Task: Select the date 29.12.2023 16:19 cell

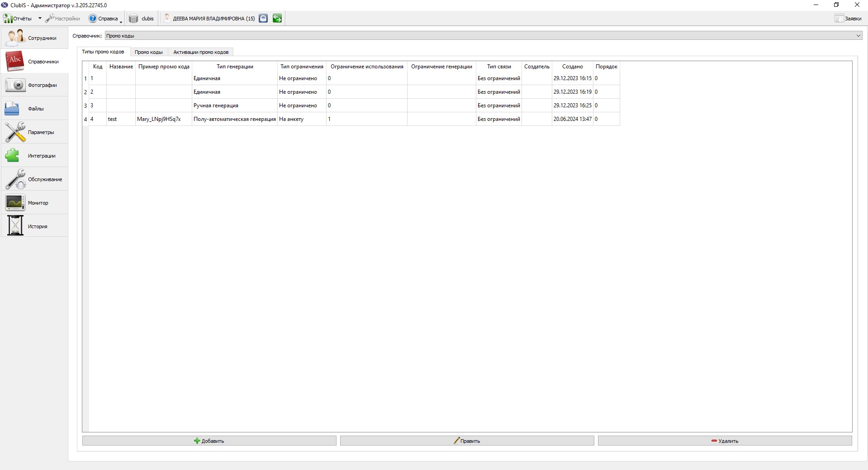Action: click(573, 92)
